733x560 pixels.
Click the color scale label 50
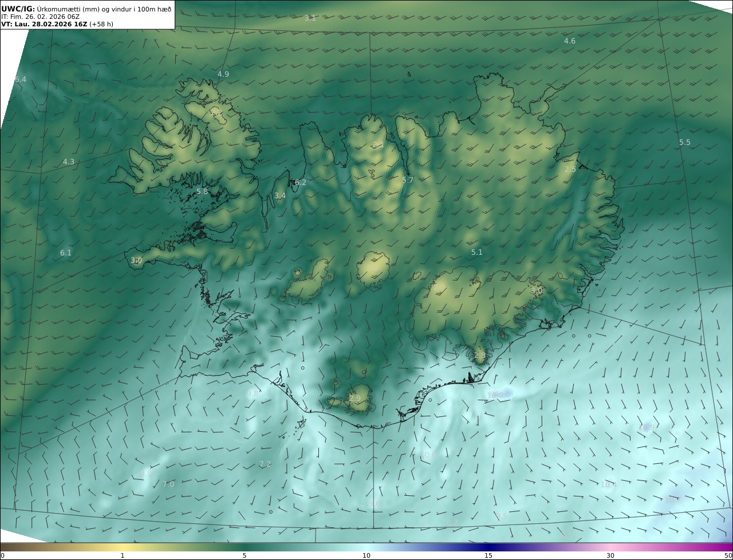[x=728, y=555]
